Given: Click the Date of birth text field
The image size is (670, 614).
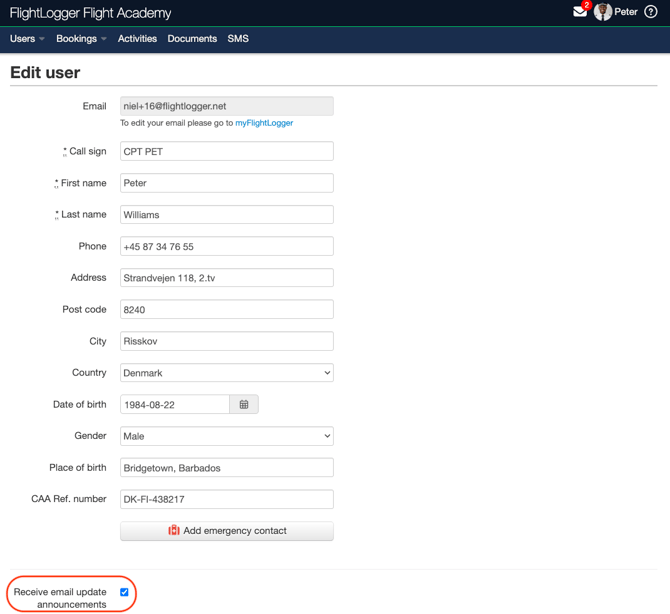Looking at the screenshot, I should tap(175, 404).
